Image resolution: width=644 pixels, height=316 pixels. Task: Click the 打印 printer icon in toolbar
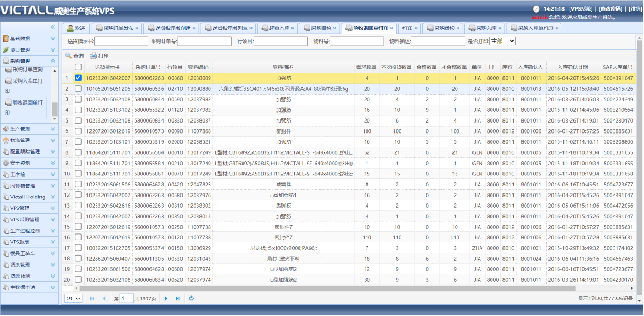pyautogui.click(x=93, y=56)
